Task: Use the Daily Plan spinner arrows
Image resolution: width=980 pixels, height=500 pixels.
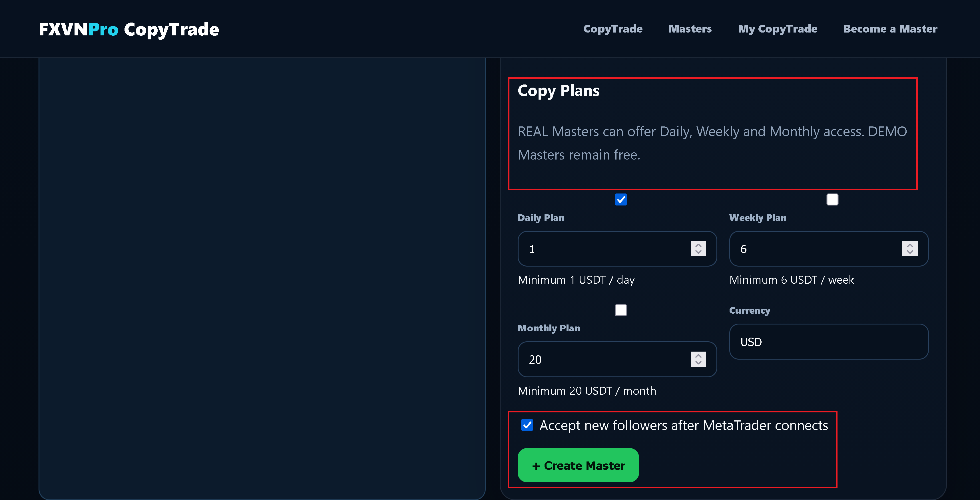Action: click(x=698, y=249)
